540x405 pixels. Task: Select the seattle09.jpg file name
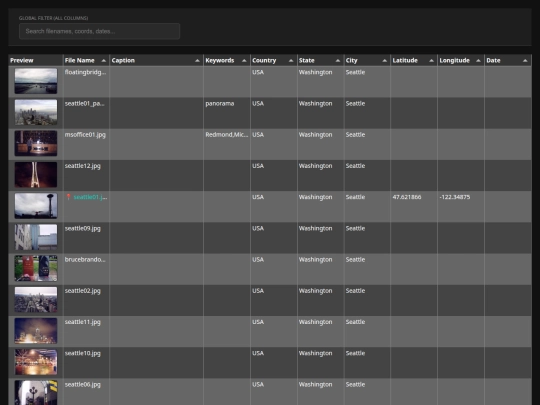(x=83, y=228)
